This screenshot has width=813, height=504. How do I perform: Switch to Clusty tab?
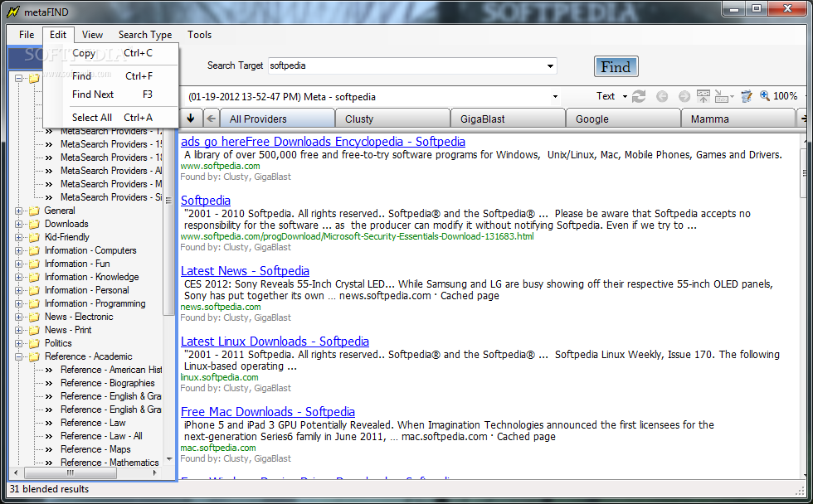392,119
